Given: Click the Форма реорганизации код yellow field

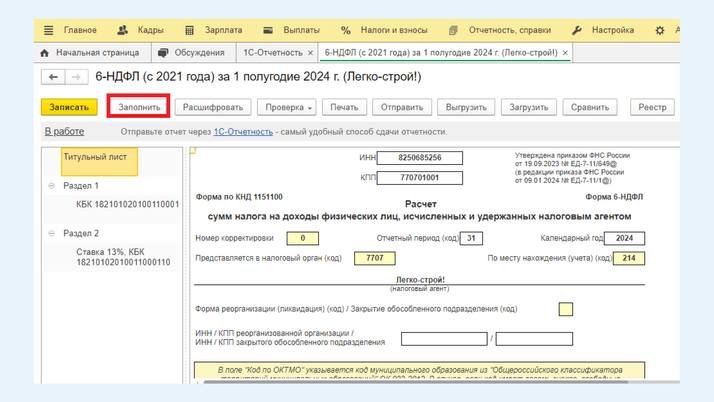Looking at the screenshot, I should (x=566, y=309).
